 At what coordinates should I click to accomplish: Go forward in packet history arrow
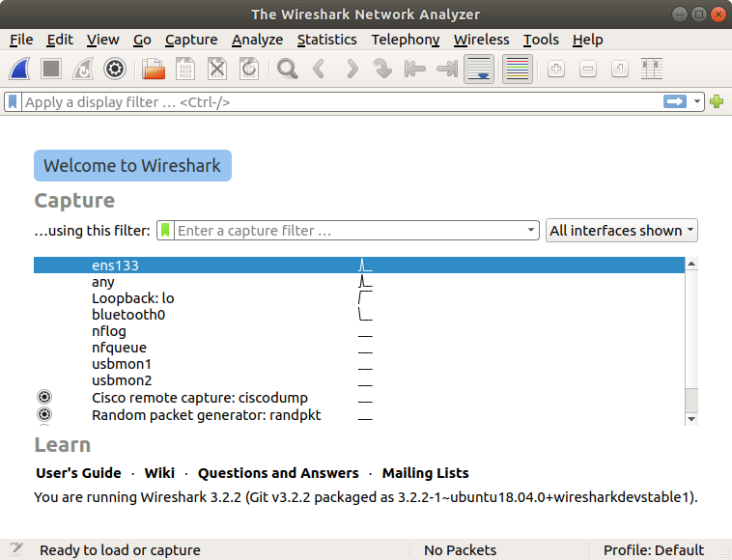352,70
